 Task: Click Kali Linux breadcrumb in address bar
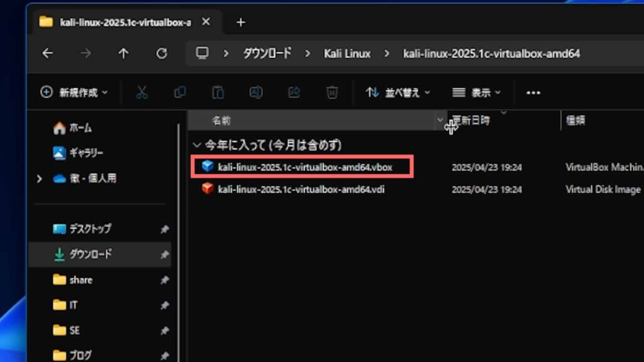[x=347, y=53]
